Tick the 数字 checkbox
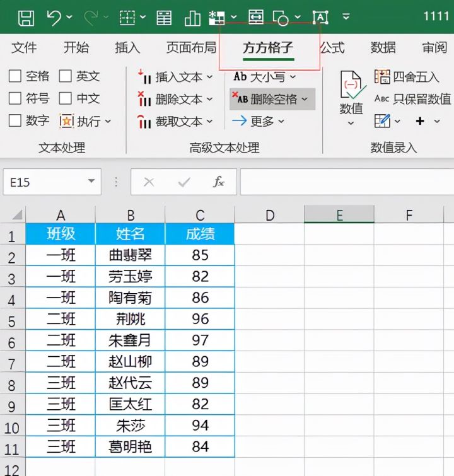Image resolution: width=454 pixels, height=476 pixels. pyautogui.click(x=15, y=120)
